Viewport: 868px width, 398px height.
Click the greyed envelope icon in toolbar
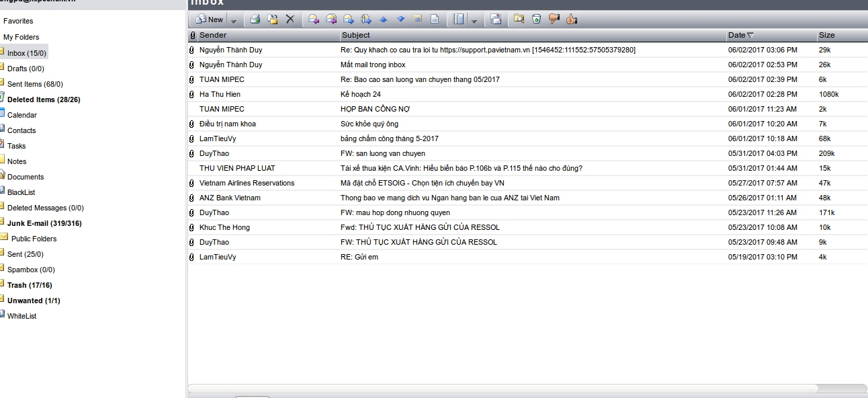pyautogui.click(x=418, y=19)
